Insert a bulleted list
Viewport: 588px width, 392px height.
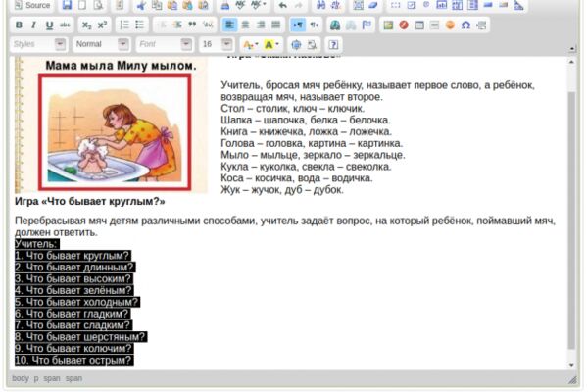[139, 25]
